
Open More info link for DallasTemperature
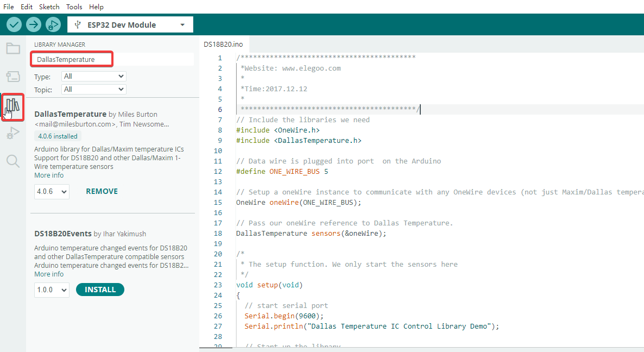click(x=49, y=175)
